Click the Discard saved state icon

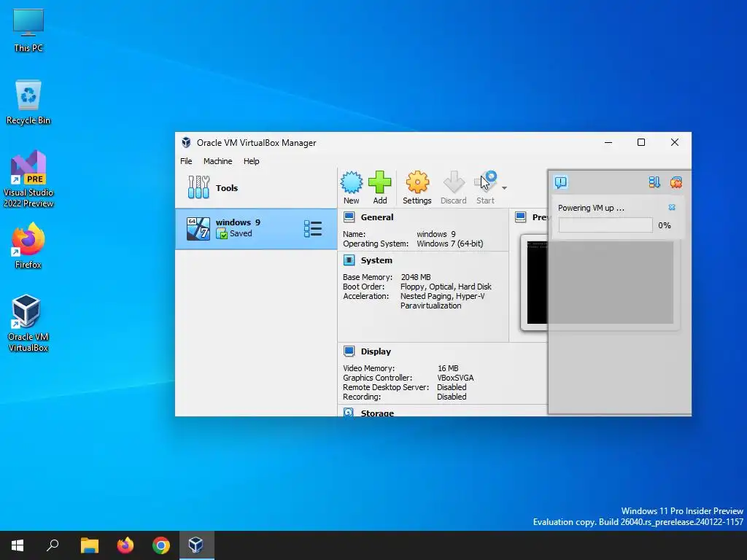454,182
